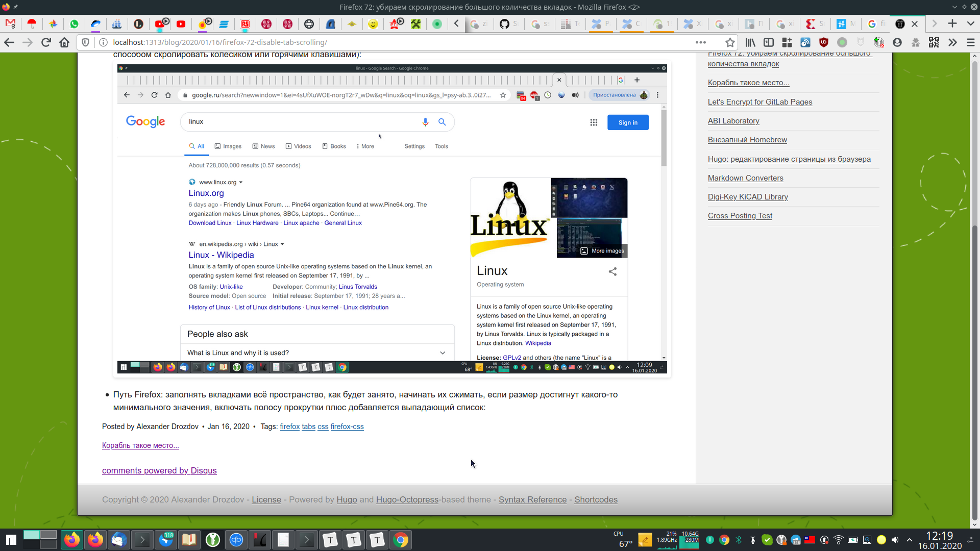This screenshot has height=551, width=980.
Task: Switch to the pinned smiley face tab
Action: coord(373,23)
